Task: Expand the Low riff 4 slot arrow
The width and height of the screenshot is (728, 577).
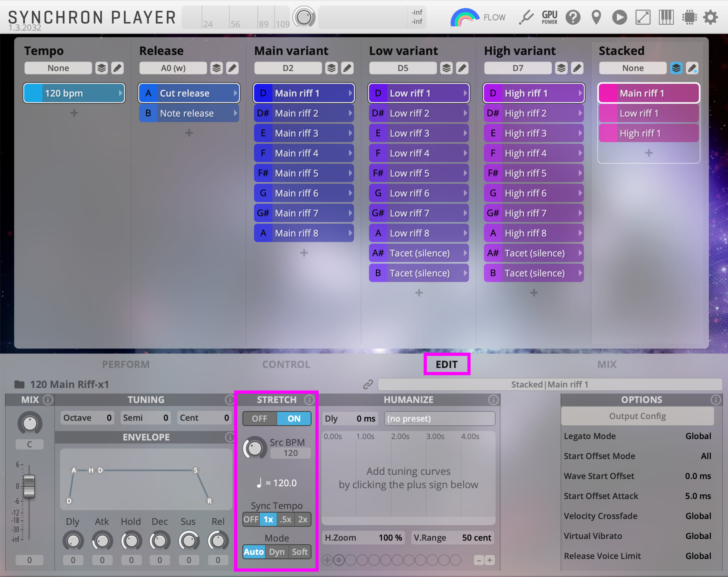Action: point(465,153)
